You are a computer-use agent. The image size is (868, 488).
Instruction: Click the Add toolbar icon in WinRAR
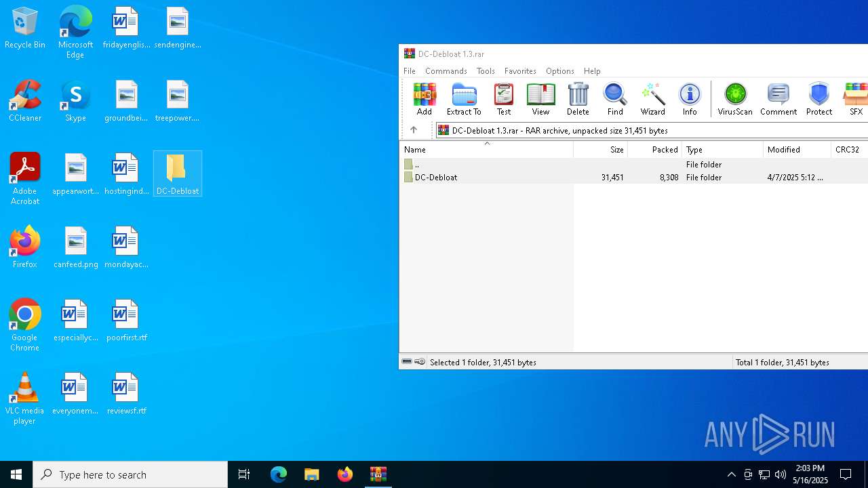(425, 99)
